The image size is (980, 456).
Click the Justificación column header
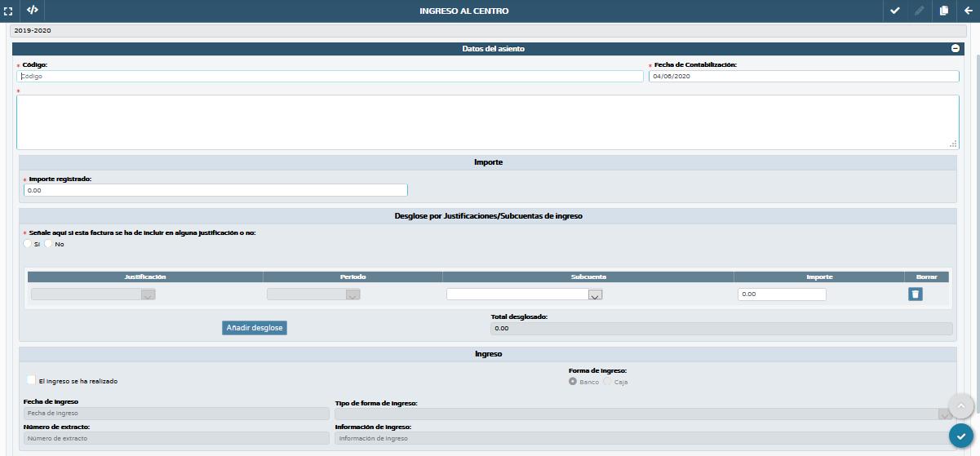pyautogui.click(x=145, y=277)
